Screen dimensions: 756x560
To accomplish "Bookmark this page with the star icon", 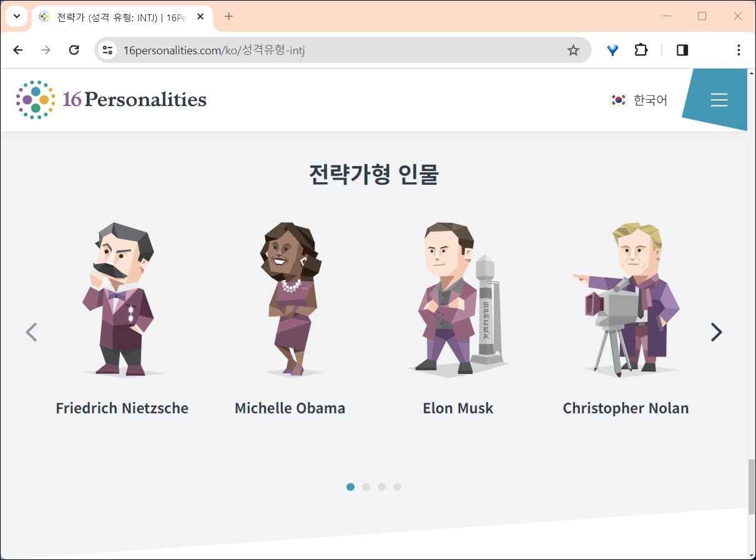I will pyautogui.click(x=572, y=50).
